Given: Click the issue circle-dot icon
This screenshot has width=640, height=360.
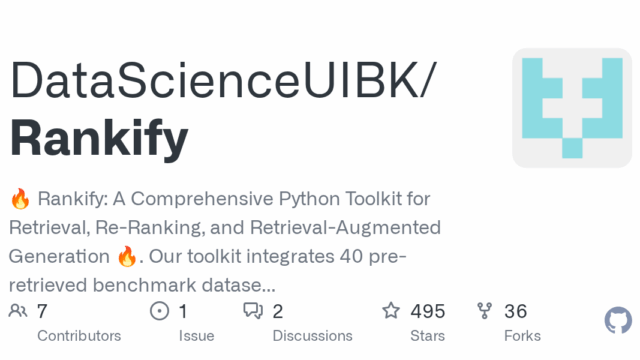Looking at the screenshot, I should coord(159,311).
